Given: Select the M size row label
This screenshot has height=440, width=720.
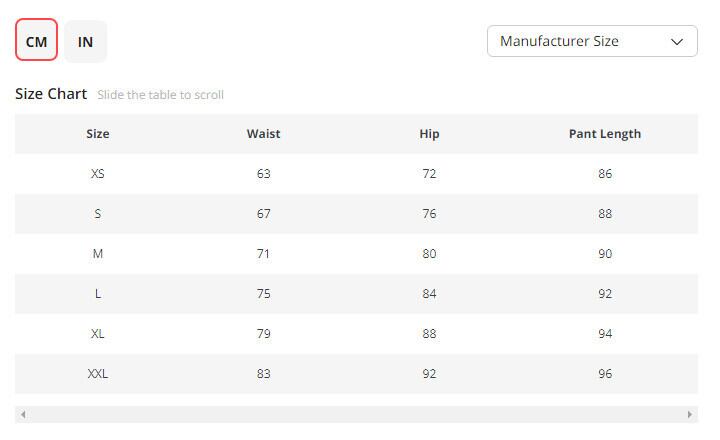Looking at the screenshot, I should (98, 254).
